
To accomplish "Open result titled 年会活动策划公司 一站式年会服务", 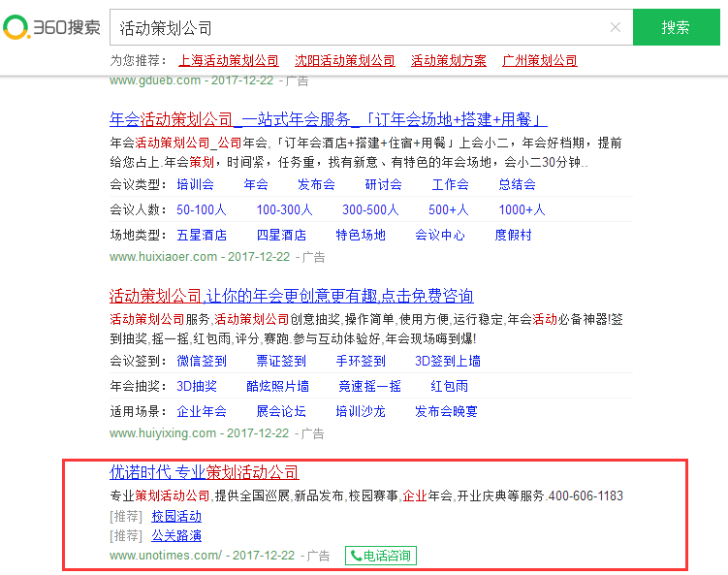I will (329, 119).
